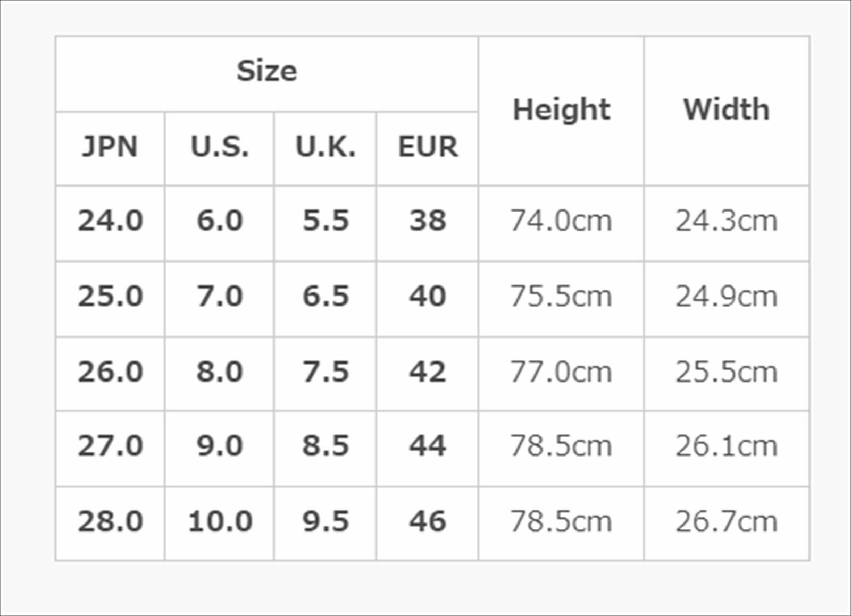Screen dimensions: 851x616
Task: Select JPN size 24.0 cell
Action: pos(110,223)
